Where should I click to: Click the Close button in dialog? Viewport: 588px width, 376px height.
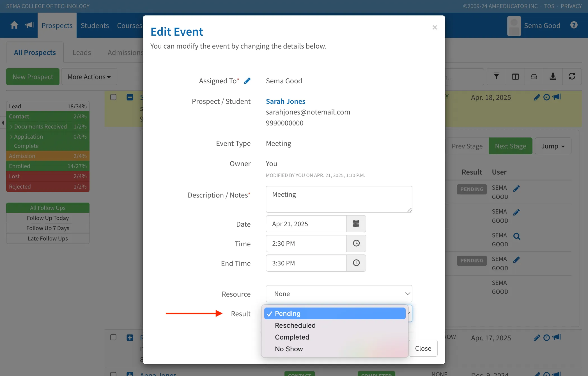point(423,348)
